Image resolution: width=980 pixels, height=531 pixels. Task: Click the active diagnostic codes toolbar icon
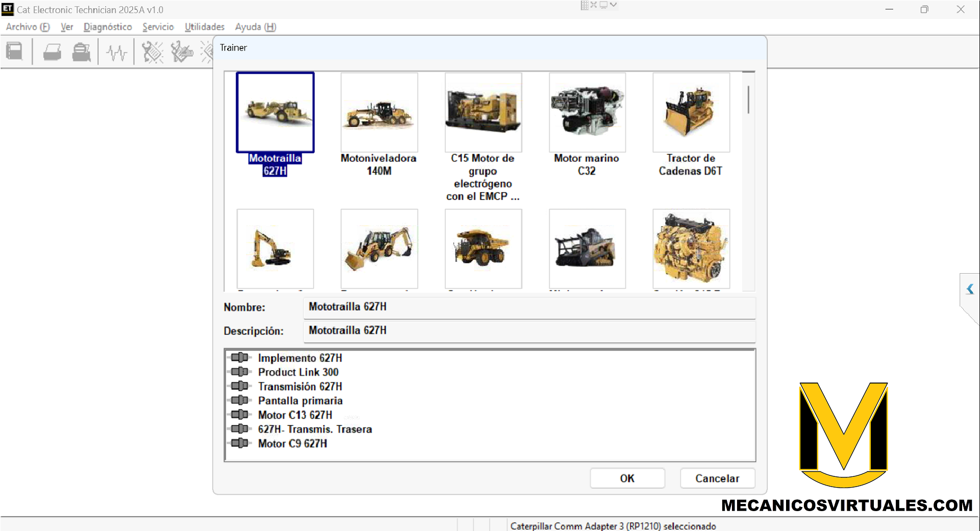[152, 52]
